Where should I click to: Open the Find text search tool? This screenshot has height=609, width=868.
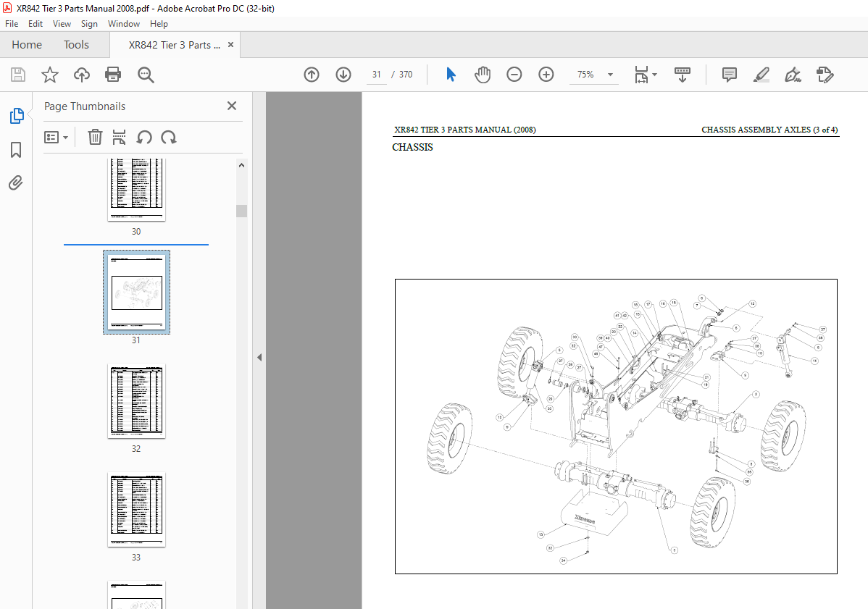(x=146, y=75)
